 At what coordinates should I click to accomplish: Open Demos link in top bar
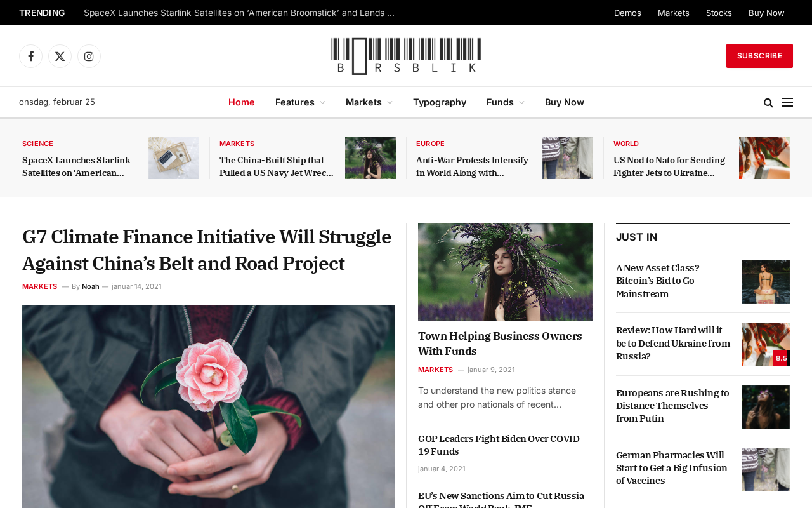[627, 13]
